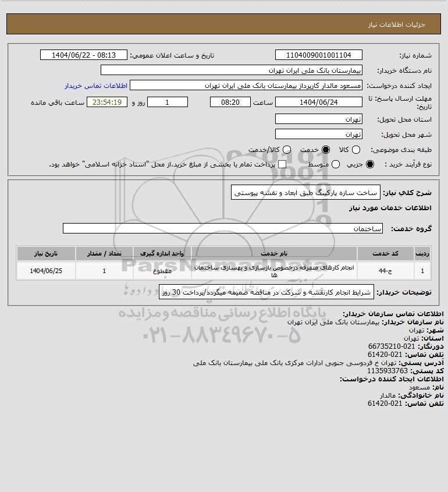Click the family name value مالدار
448x492 pixels.
pyautogui.click(x=387, y=395)
